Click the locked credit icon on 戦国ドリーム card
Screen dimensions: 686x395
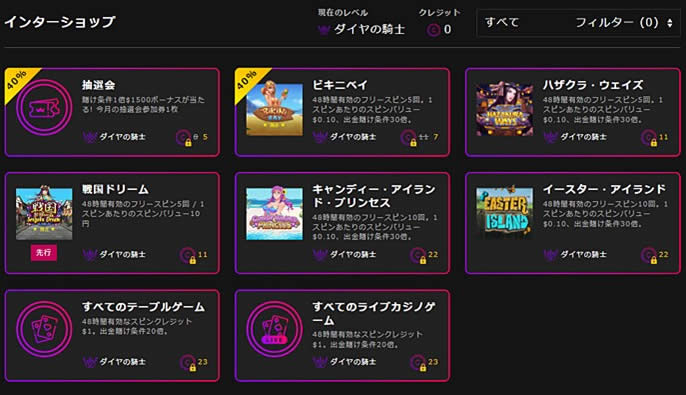coord(188,255)
